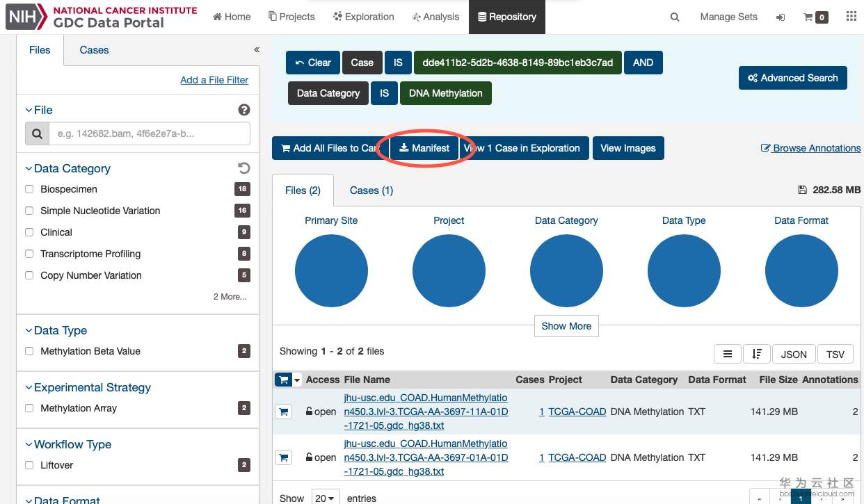Click the login arrow icon
Viewport: 864px width, 504px height.
(781, 17)
